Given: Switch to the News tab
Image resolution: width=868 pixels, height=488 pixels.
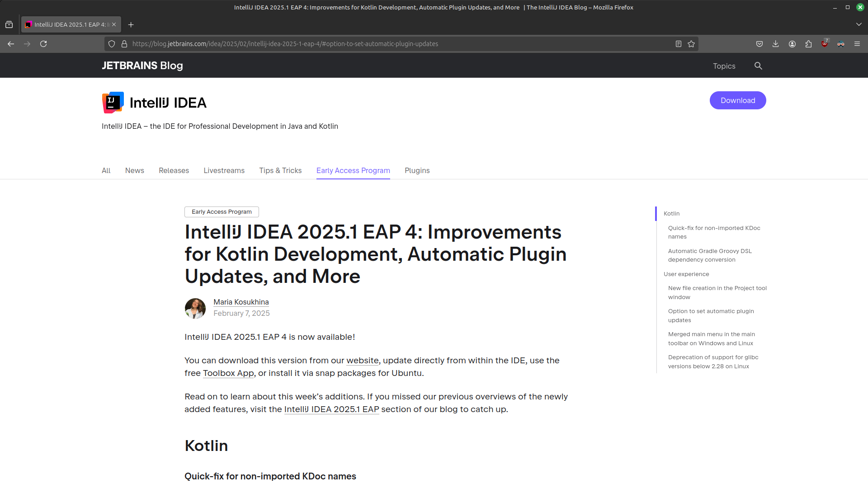Looking at the screenshot, I should click(135, 170).
